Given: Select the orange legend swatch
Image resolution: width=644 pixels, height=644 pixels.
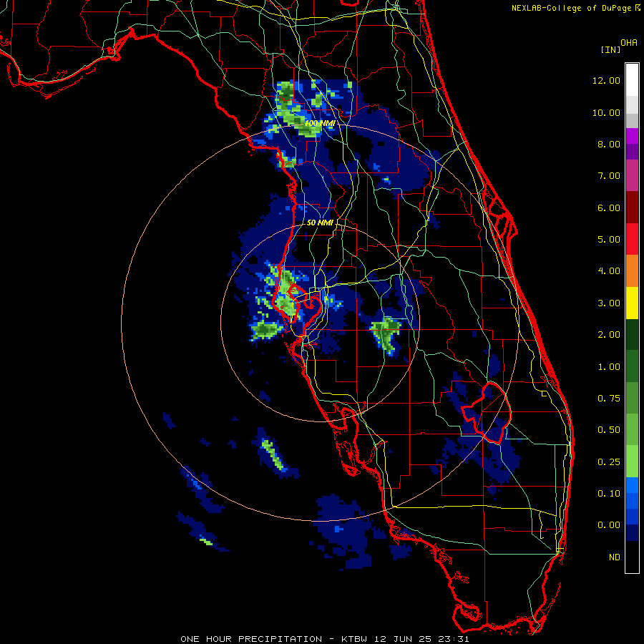Looking at the screenshot, I should (x=632, y=271).
